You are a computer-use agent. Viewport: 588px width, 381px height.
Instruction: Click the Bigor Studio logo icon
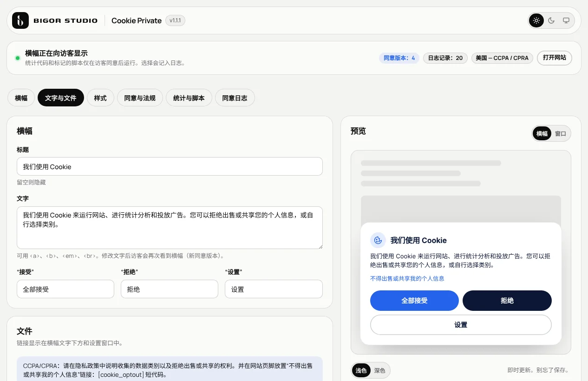20,20
